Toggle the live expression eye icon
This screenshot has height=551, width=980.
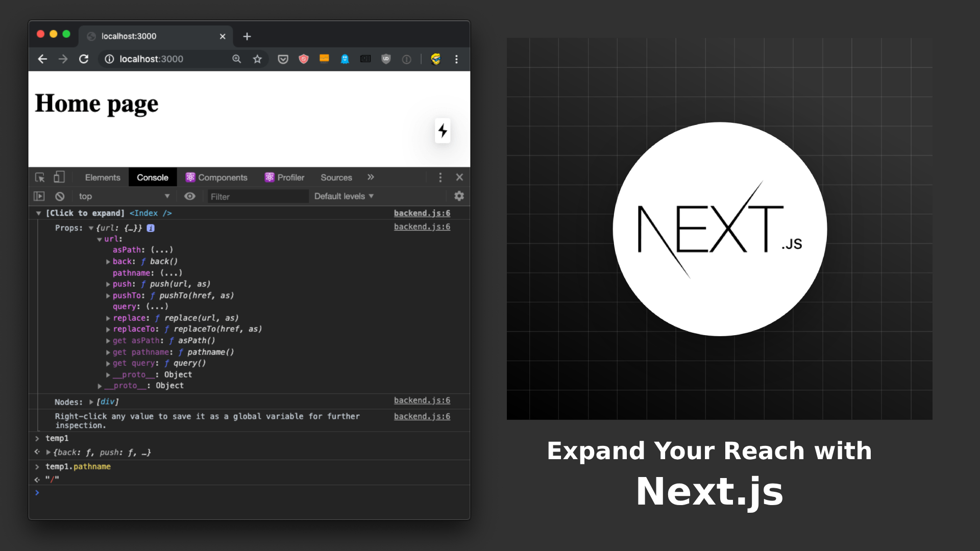pos(190,196)
